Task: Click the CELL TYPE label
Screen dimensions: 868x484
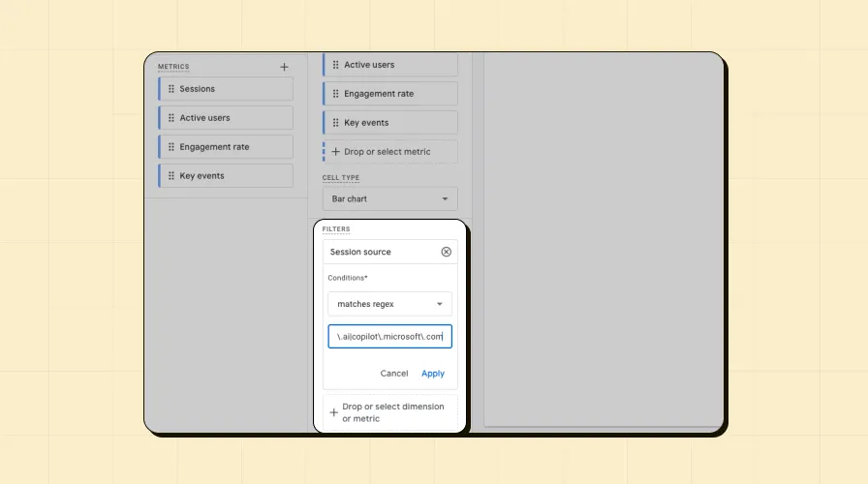Action: tap(341, 177)
